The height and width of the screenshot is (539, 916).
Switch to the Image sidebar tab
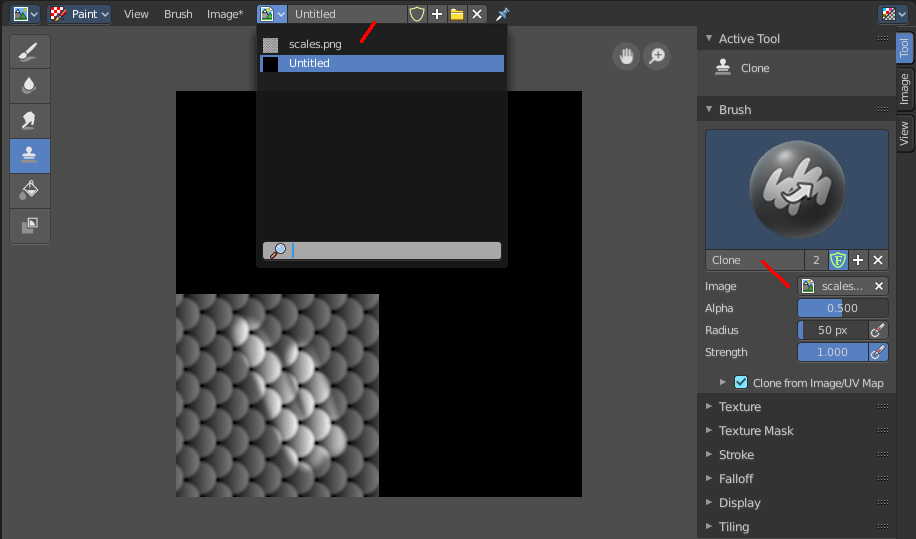(904, 89)
